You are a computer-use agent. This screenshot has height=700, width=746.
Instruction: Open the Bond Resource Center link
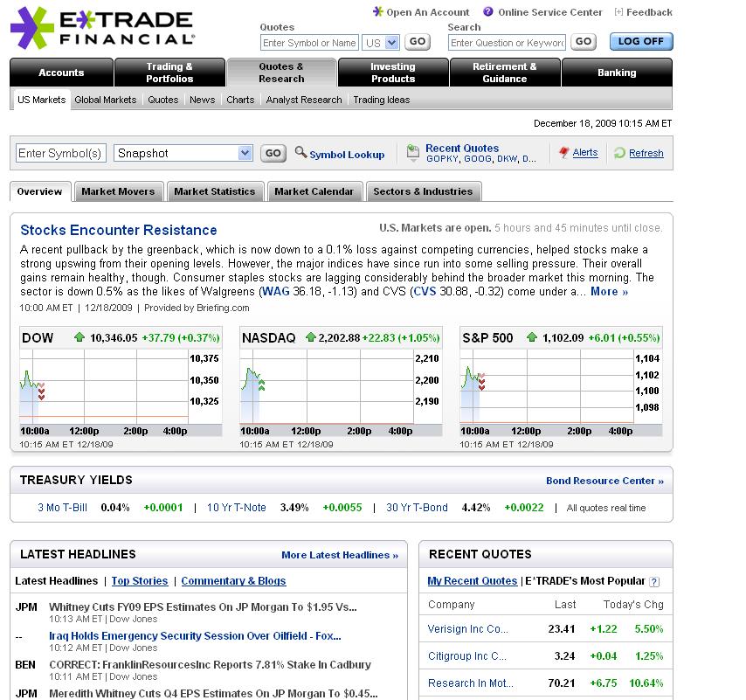pyautogui.click(x=604, y=481)
